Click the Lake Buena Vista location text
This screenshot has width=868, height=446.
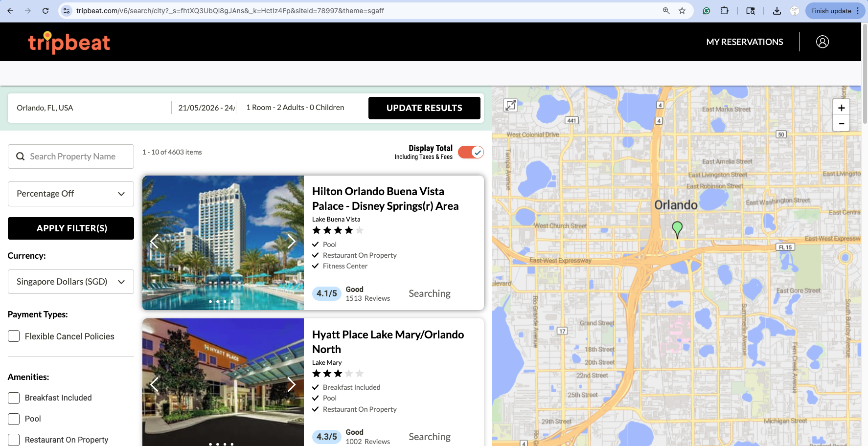[336, 219]
